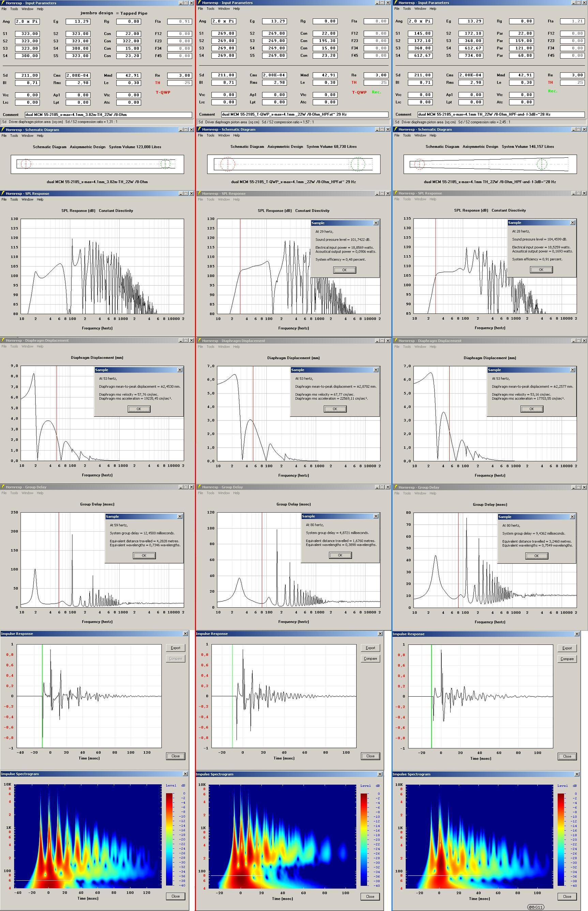Click OK in displacement ±2,4530 mm sample dialog
Viewport: 588px width, 911px height.
point(139,409)
